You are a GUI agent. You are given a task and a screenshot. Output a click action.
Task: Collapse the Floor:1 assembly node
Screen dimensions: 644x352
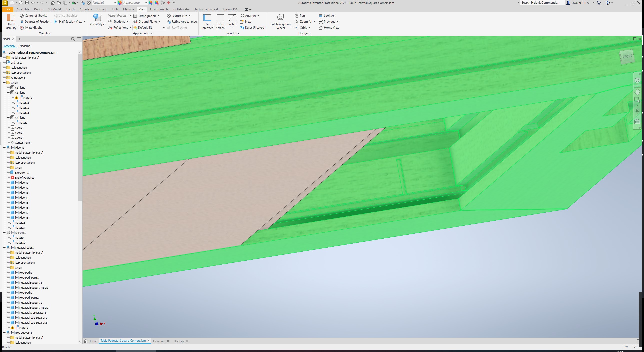tap(4, 148)
